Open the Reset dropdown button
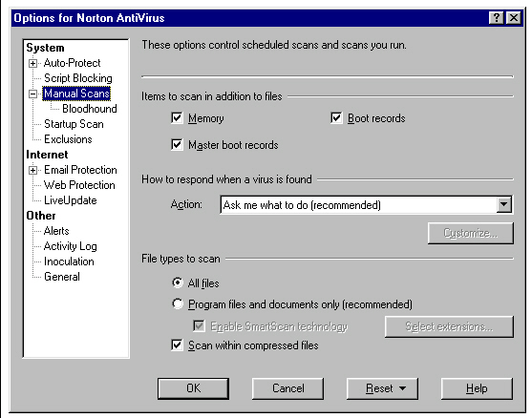Image resolution: width=532 pixels, height=418 pixels. [x=382, y=388]
